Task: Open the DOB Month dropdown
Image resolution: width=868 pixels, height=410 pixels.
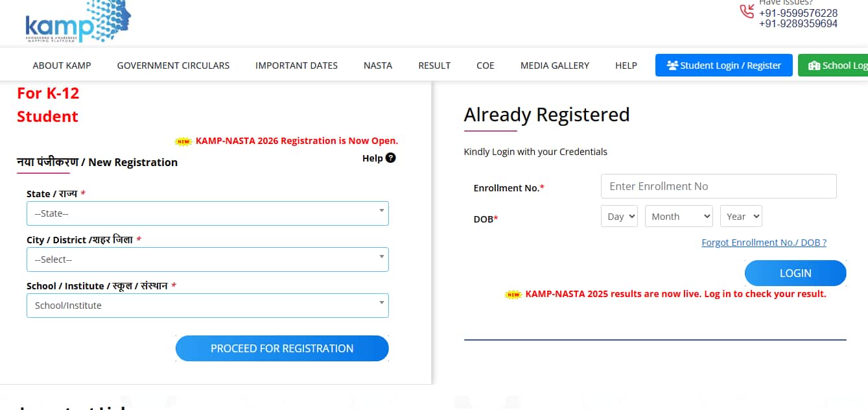Action: (x=679, y=216)
